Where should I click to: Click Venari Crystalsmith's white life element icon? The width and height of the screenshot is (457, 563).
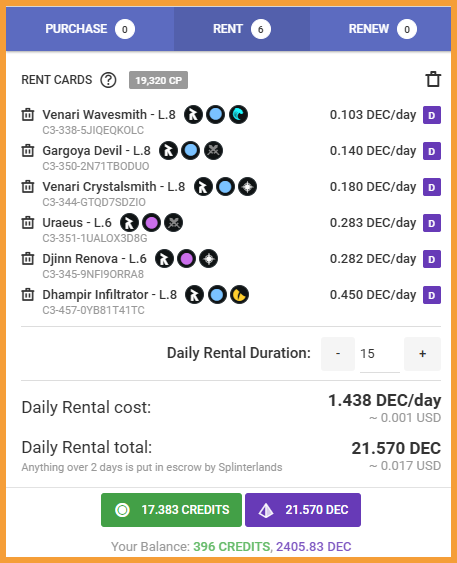[x=248, y=187]
